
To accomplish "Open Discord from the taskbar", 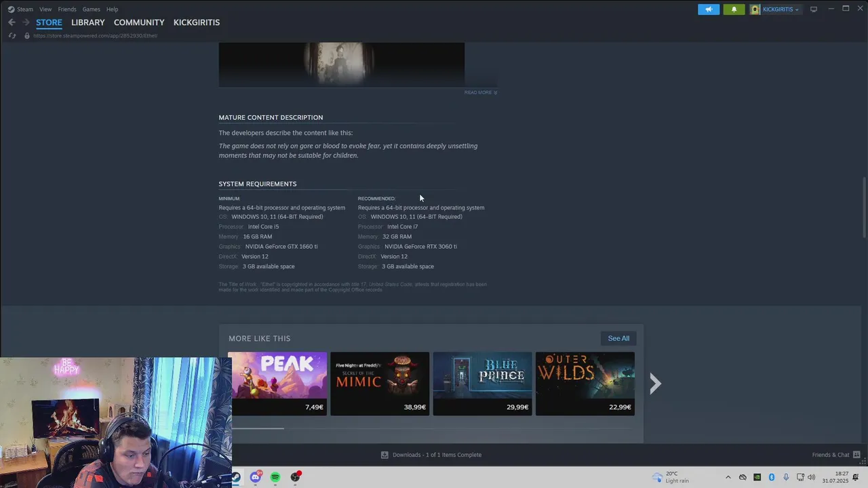I will [256, 477].
